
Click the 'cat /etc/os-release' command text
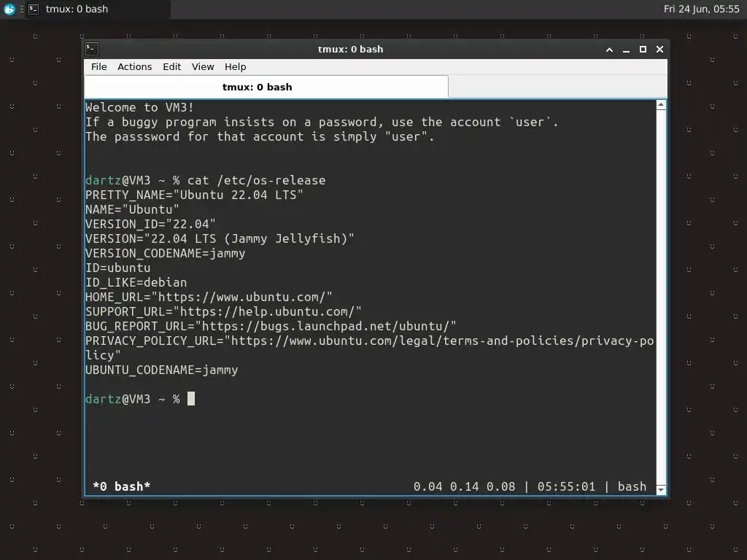[256, 181]
